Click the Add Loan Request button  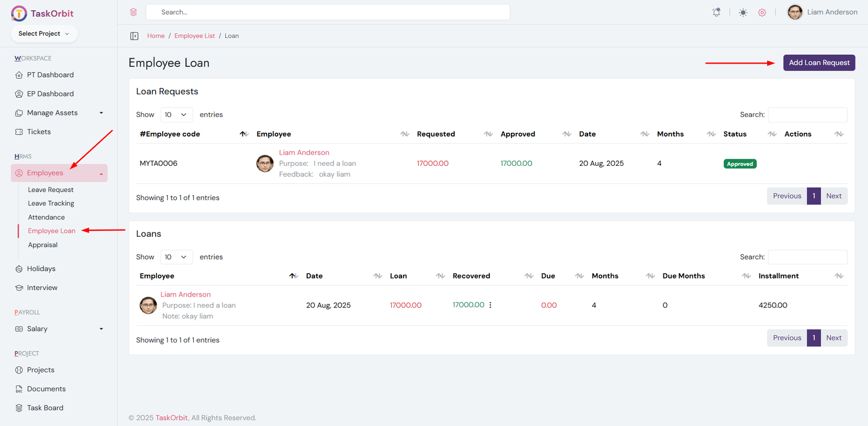coord(819,63)
